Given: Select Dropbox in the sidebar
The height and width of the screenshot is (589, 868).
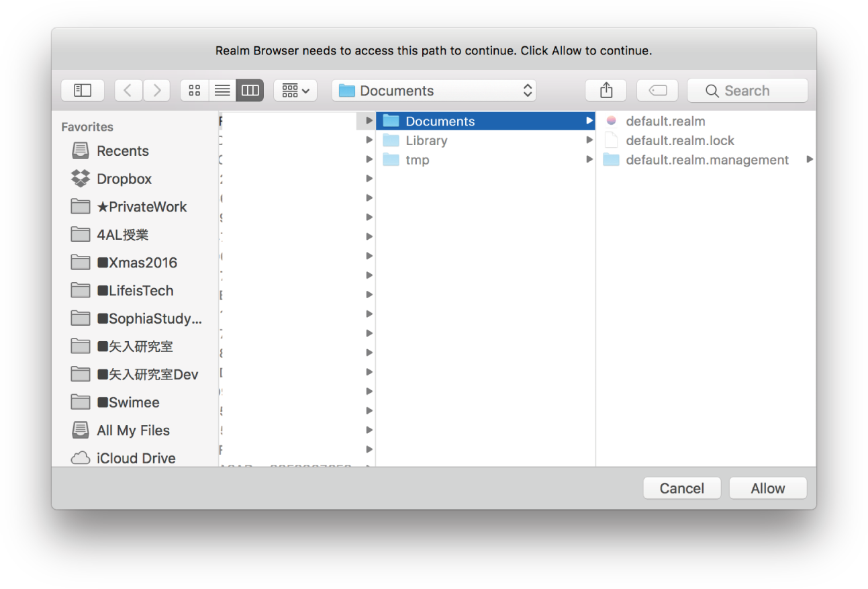Looking at the screenshot, I should click(124, 179).
